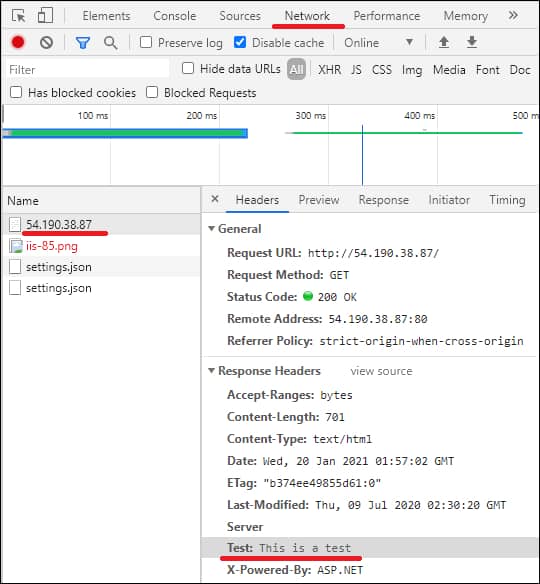
Task: Open the Online throttling dropdown
Action: (379, 42)
